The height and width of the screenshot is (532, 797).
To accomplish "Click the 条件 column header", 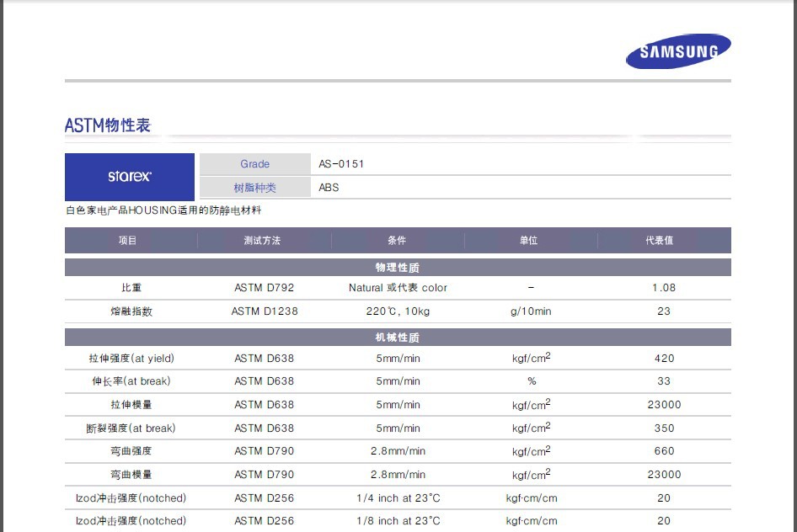I will [397, 241].
